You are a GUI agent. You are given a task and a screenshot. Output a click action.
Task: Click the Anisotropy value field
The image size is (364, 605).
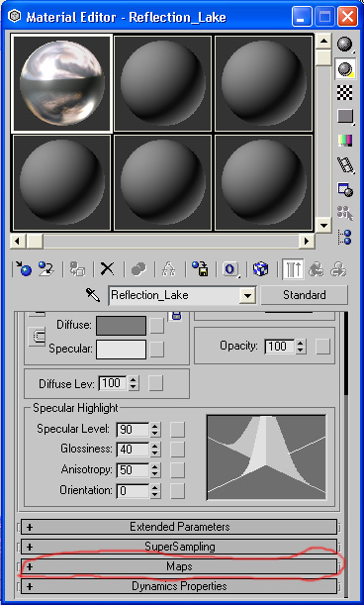pyautogui.click(x=133, y=470)
